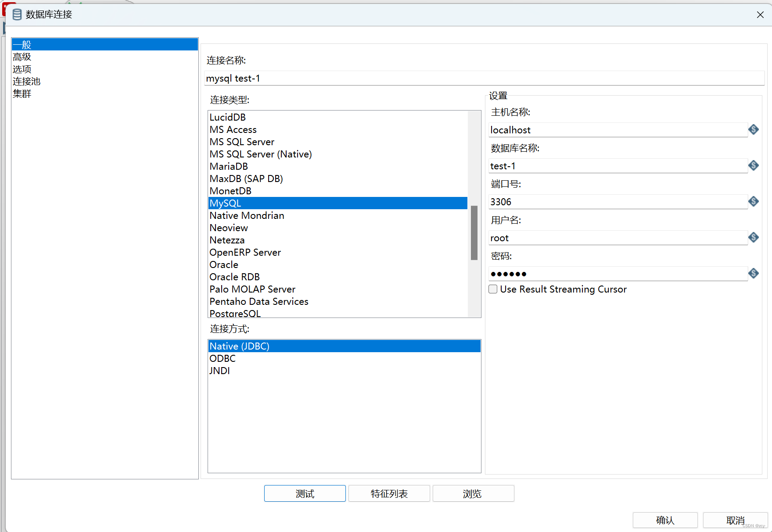Screen dimensions: 772x532
Task: Focus the port number field 3306
Action: pos(618,202)
